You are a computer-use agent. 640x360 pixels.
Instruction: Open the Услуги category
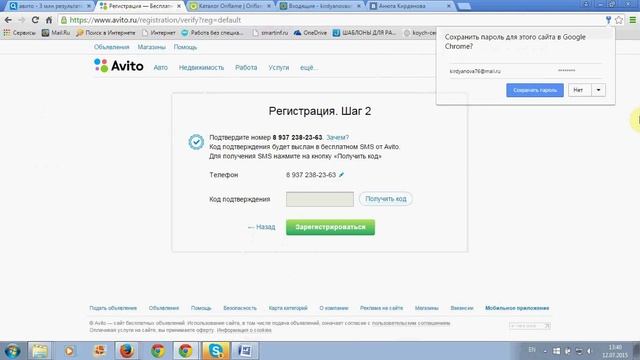pyautogui.click(x=279, y=68)
